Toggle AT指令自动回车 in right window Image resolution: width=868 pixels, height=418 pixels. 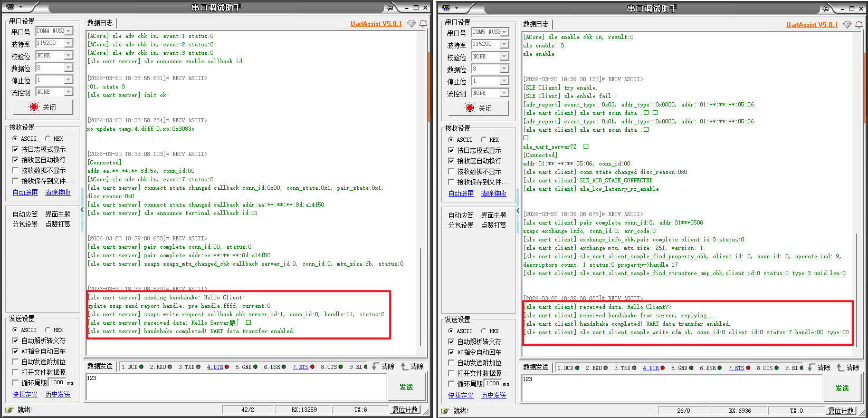[x=475, y=352]
